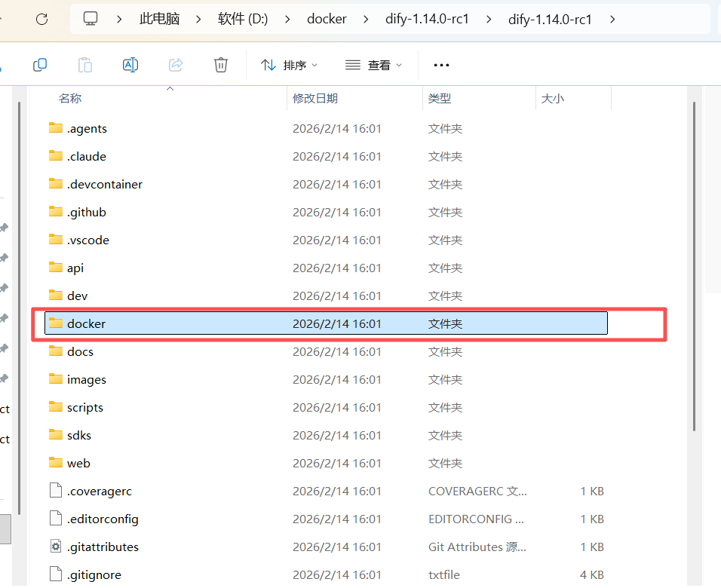Sort by the 大小 column header
Screen dimensions: 721x588
coord(552,99)
